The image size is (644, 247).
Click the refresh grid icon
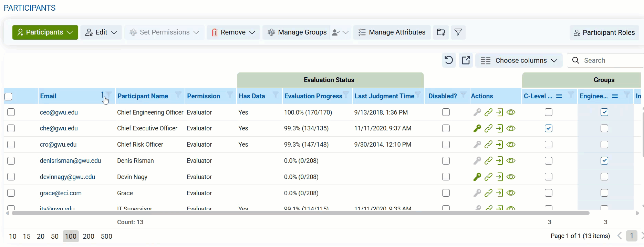(x=449, y=60)
